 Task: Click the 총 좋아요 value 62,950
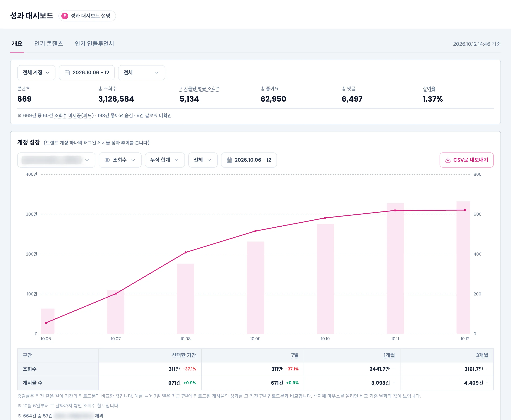pos(273,99)
